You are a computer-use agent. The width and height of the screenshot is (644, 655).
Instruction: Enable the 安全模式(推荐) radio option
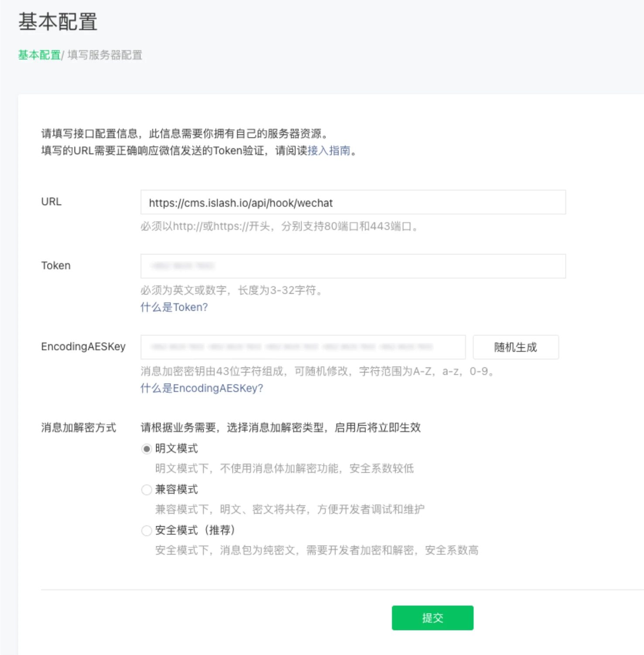pyautogui.click(x=147, y=531)
